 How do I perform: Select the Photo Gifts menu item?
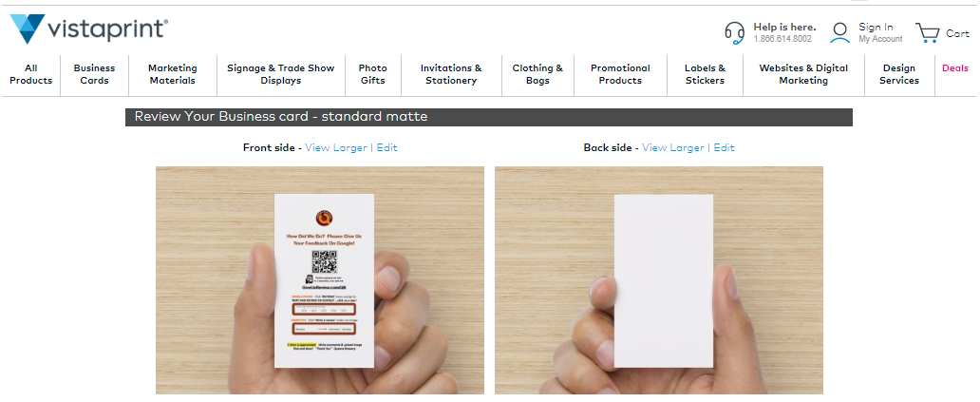pos(372,74)
